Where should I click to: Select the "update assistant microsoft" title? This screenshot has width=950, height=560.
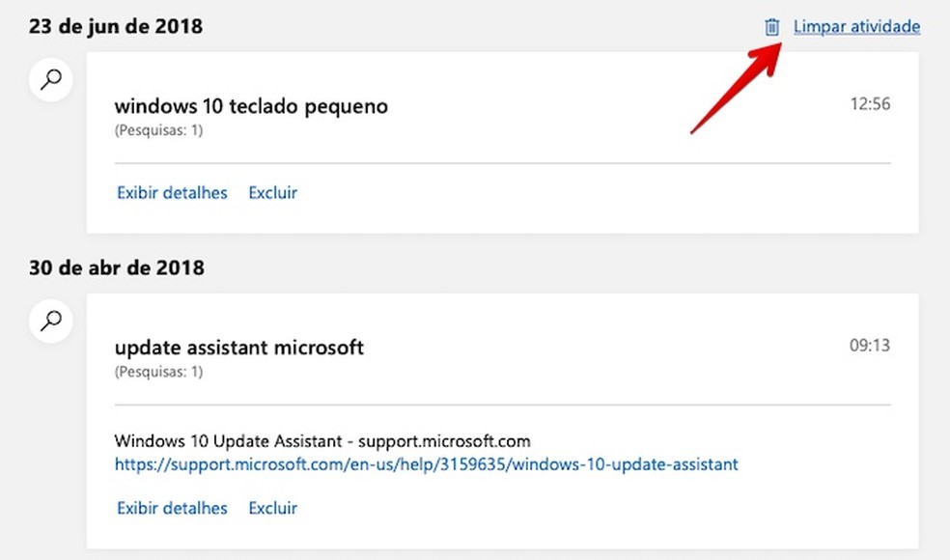click(239, 347)
